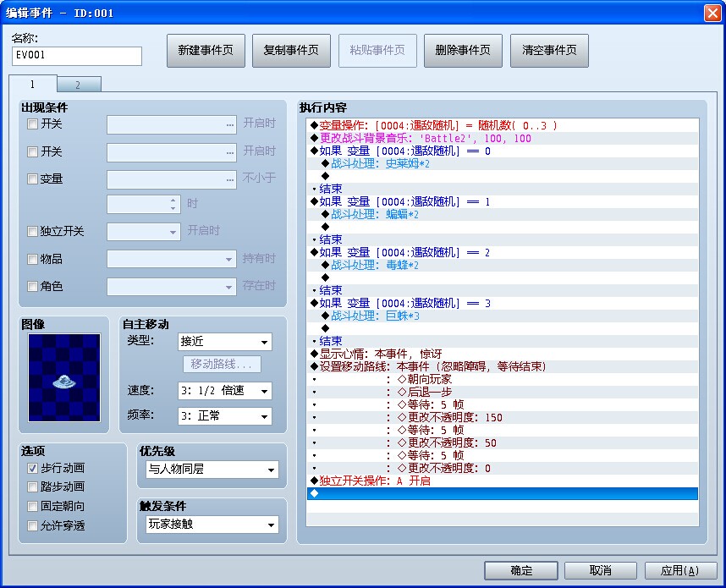726x588 pixels.
Task: Select the 如果 变量 == 3 line
Action: point(503,303)
